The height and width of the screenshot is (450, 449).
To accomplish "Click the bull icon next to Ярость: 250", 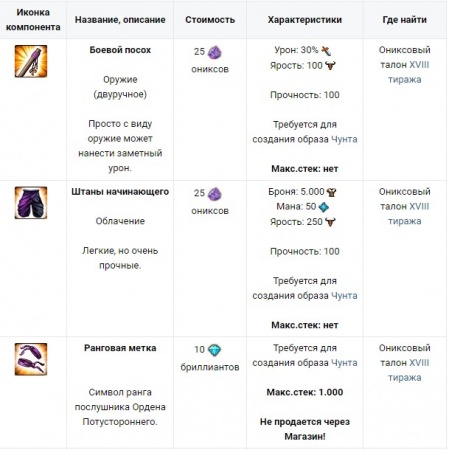I will 330,222.
